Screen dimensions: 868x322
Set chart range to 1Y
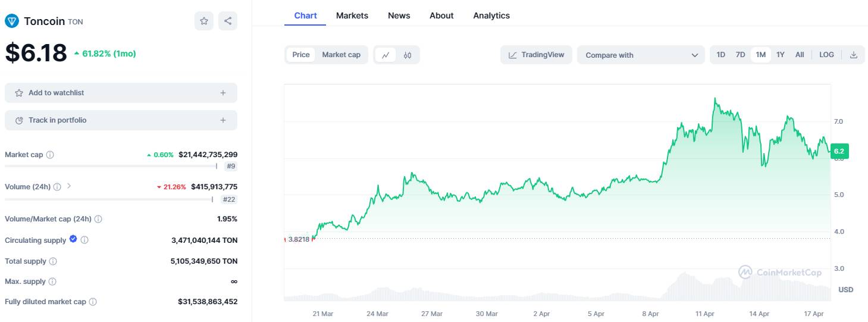[x=781, y=55]
